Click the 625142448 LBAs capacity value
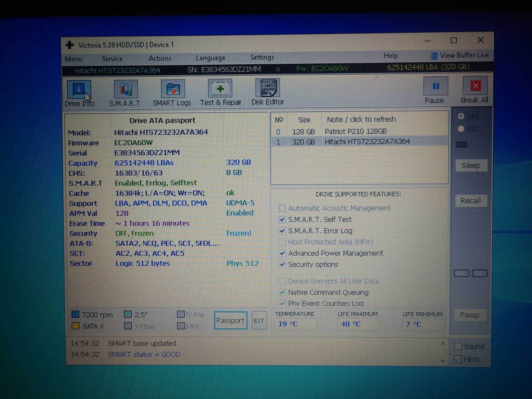Screen dimensions: 532x399 point(144,163)
